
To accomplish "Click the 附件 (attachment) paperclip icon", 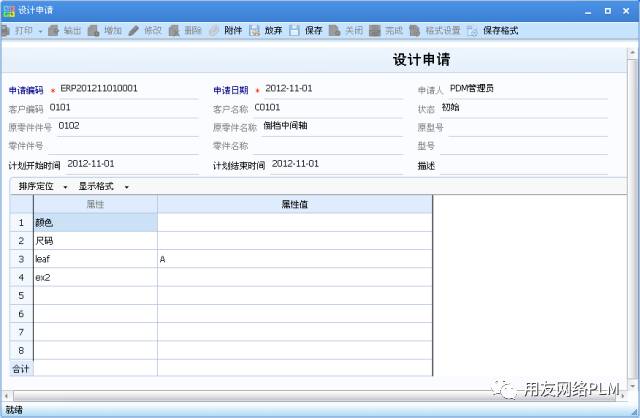I will point(215,31).
